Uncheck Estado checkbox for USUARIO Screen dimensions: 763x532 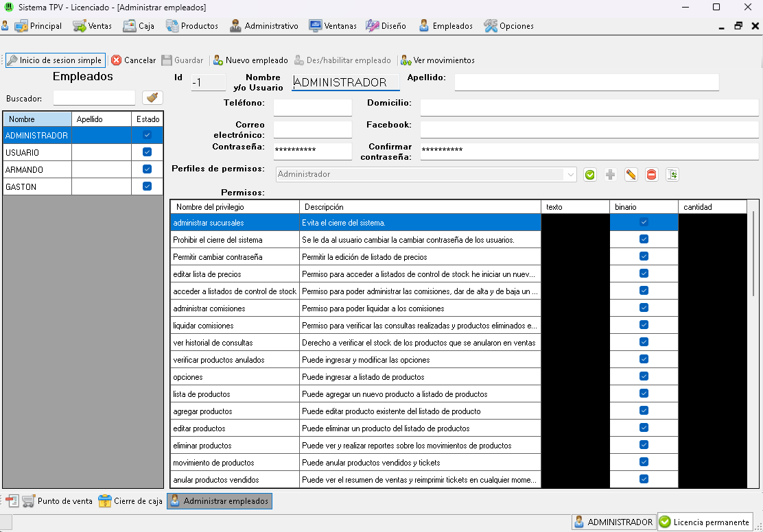tap(147, 152)
